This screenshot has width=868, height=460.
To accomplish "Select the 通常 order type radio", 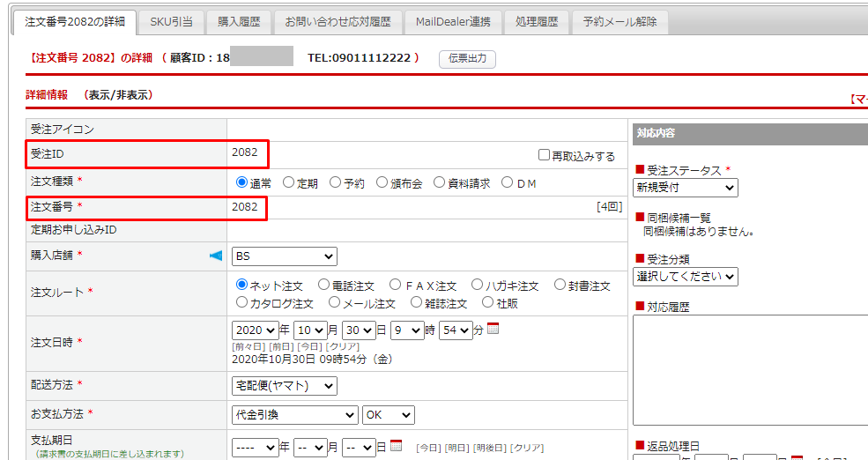I will click(241, 182).
